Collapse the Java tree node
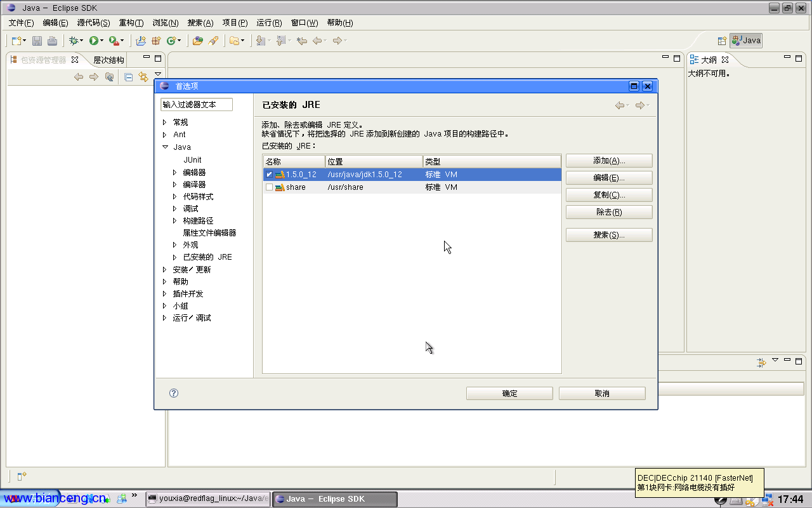This screenshot has height=508, width=812. (165, 147)
